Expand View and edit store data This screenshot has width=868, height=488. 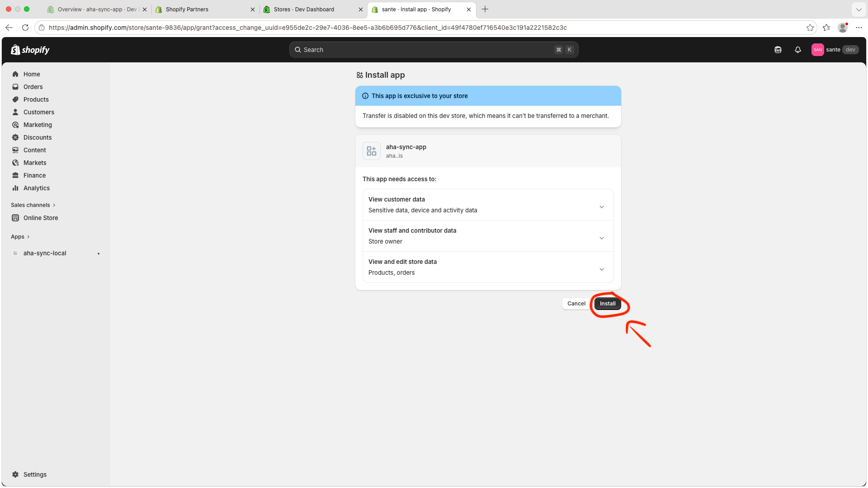(x=488, y=267)
